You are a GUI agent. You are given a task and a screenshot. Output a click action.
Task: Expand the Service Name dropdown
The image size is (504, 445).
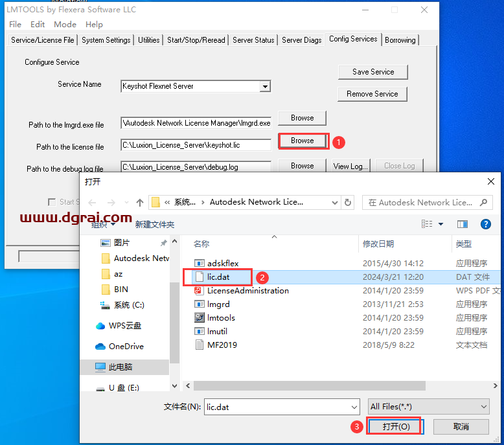265,86
